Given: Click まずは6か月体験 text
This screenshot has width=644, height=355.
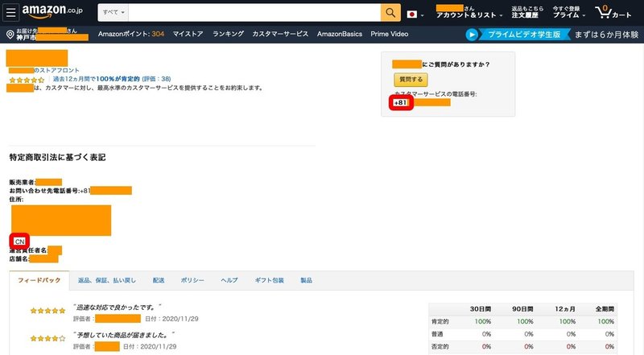Looking at the screenshot, I should [606, 35].
